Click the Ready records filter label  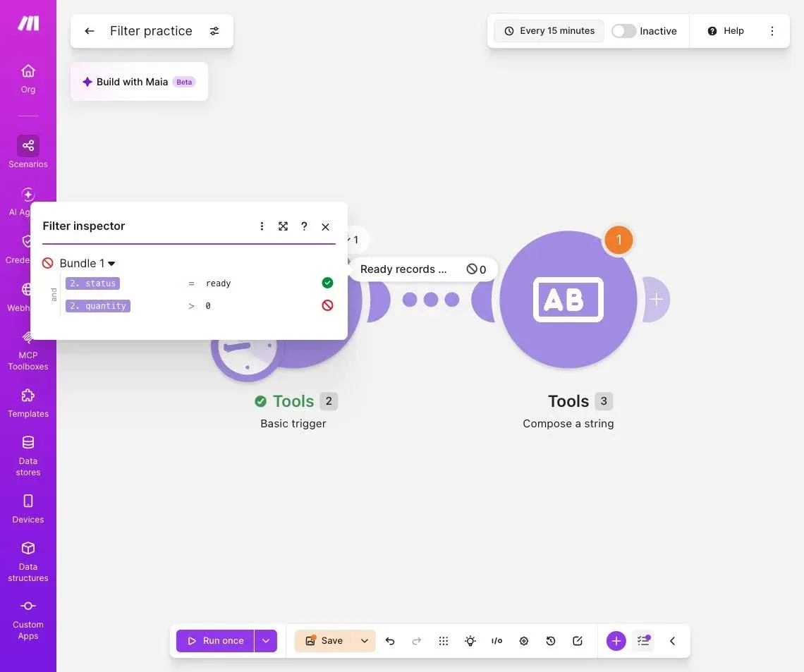click(403, 269)
